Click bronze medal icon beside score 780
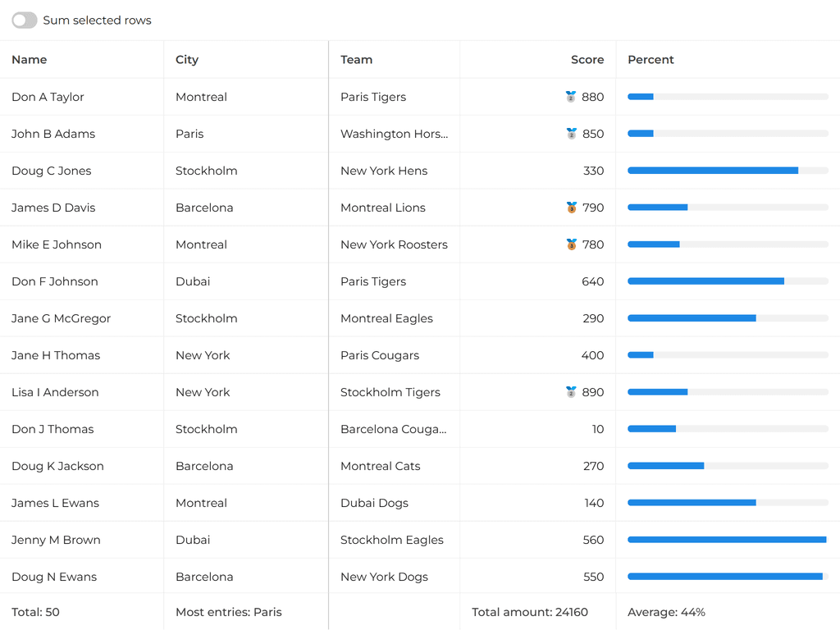840x630 pixels. pos(572,244)
